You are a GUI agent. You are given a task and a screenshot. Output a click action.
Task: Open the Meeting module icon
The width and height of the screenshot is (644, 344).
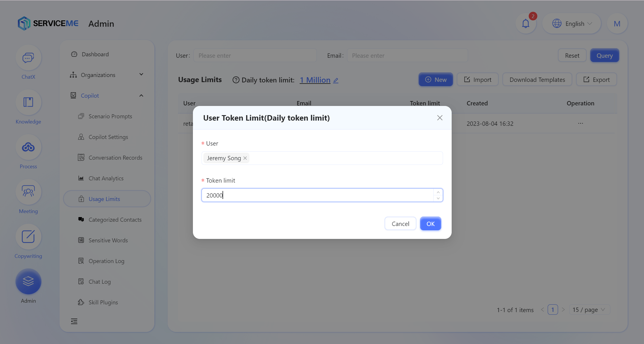pyautogui.click(x=28, y=192)
